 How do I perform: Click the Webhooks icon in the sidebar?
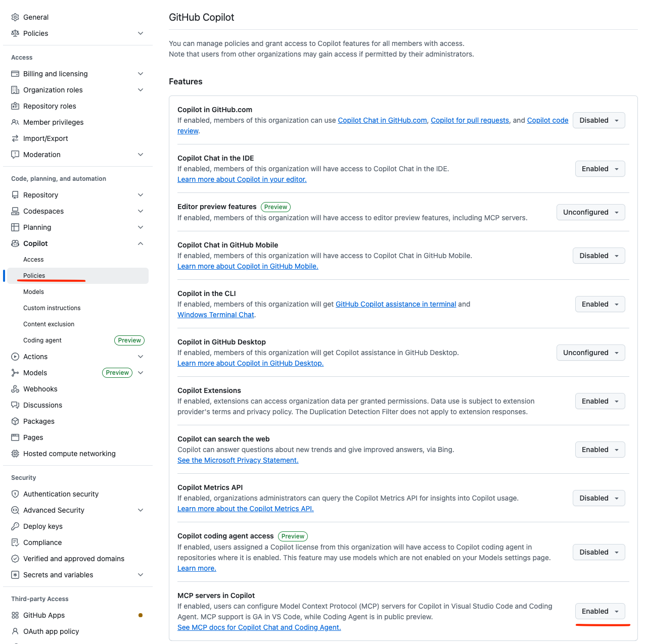pos(15,389)
